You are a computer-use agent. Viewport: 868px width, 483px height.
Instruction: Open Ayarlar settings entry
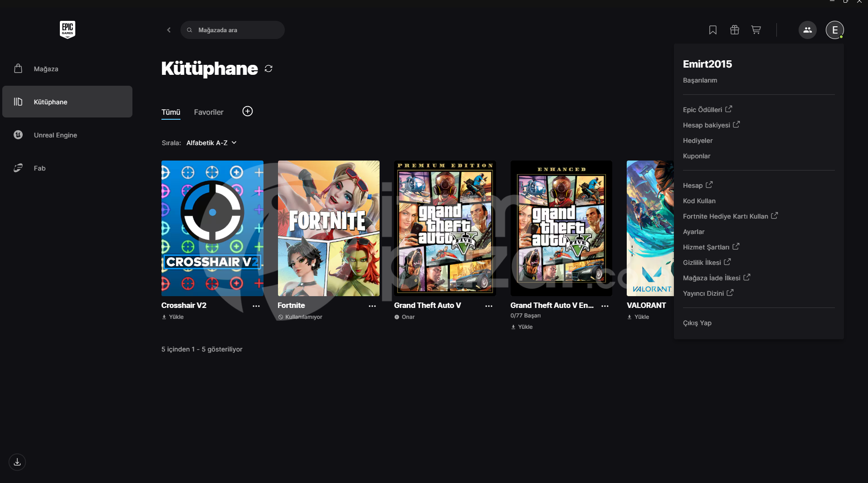pyautogui.click(x=694, y=232)
